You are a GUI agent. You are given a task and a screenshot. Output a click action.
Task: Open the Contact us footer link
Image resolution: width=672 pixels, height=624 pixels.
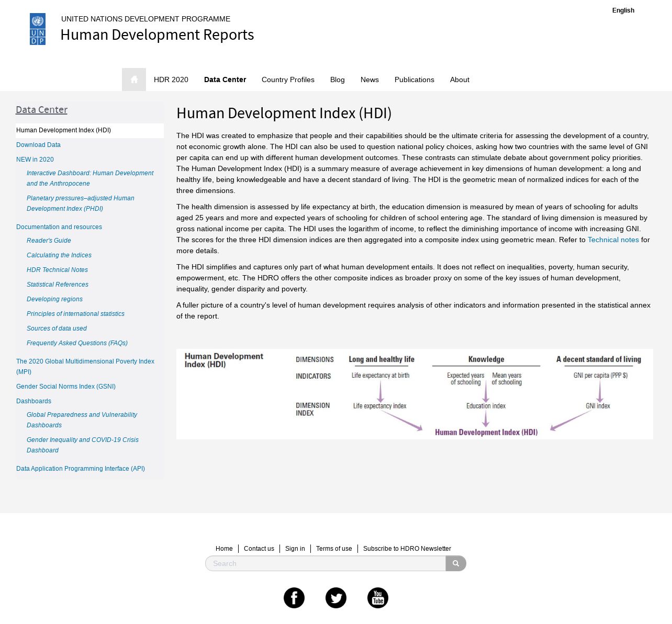point(259,549)
